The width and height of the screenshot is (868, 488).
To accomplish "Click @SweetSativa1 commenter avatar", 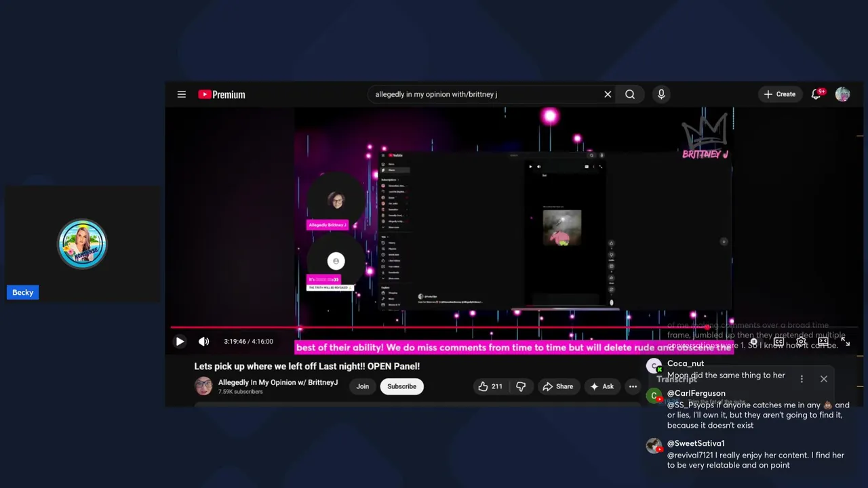I will point(654,446).
